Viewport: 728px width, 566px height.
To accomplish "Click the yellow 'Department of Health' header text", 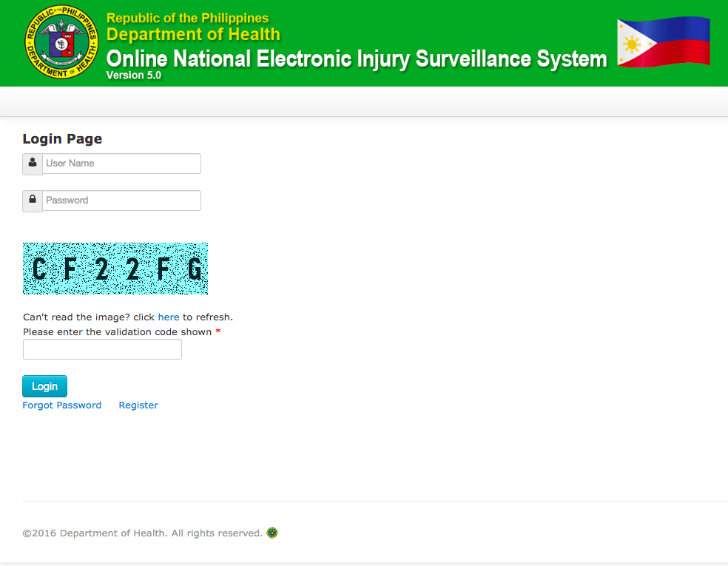I will click(193, 34).
